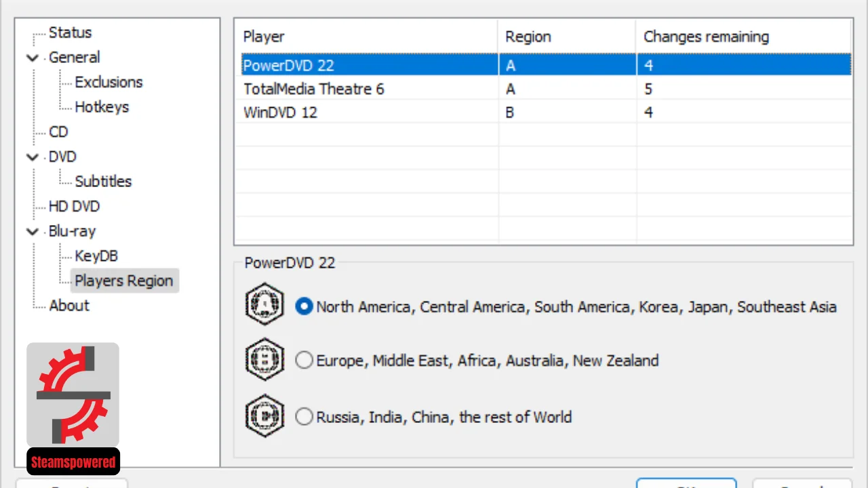Click the Region C hexagon icon
The image size is (868, 488).
click(x=264, y=415)
